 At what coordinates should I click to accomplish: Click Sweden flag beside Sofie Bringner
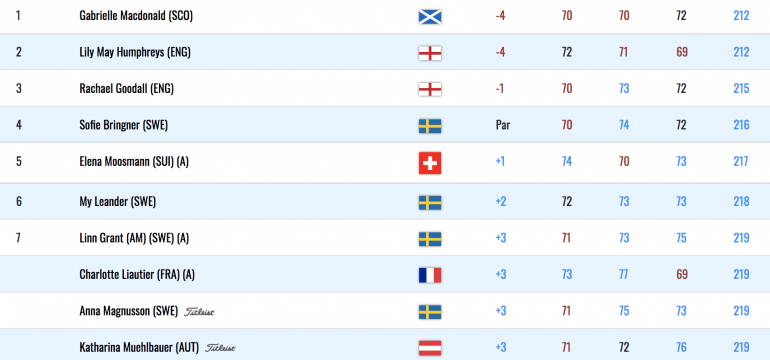click(x=430, y=126)
